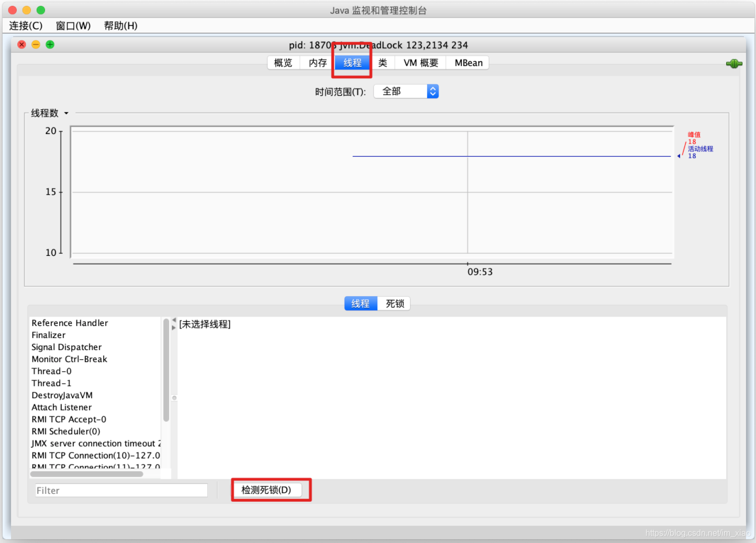Viewport: 756px width, 543px height.
Task: Open the VM 概要 tab
Action: click(420, 63)
